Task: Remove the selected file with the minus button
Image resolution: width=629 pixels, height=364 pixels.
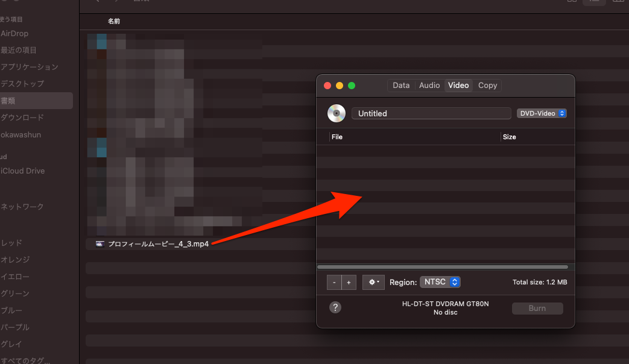Action: [334, 282]
